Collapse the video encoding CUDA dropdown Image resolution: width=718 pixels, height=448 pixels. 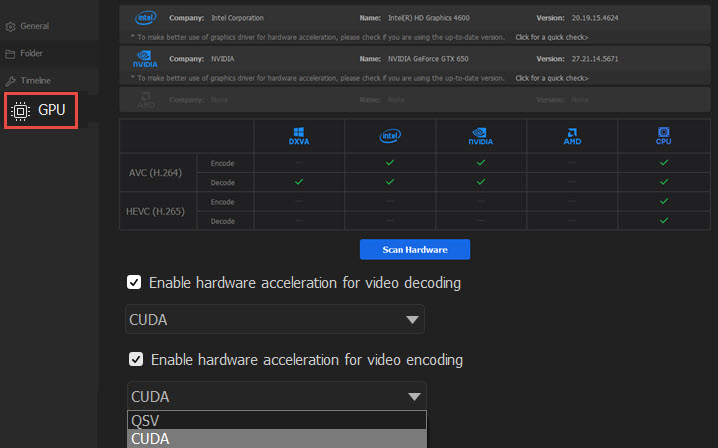(277, 396)
